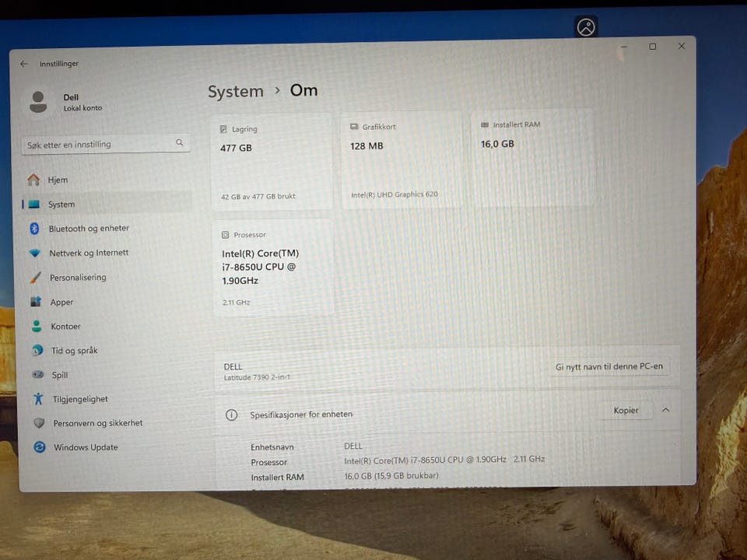The width and height of the screenshot is (747, 560).
Task: Open the Lagring 477 GB card
Action: 272,162
